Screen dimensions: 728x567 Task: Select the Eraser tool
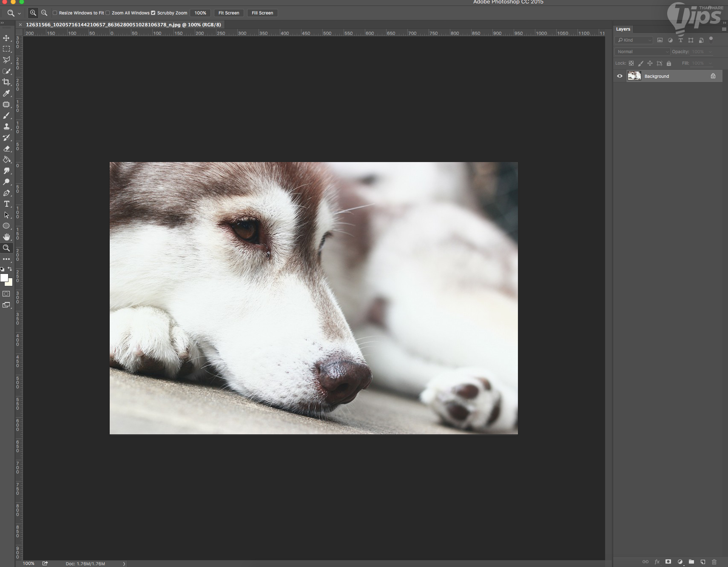[6, 148]
